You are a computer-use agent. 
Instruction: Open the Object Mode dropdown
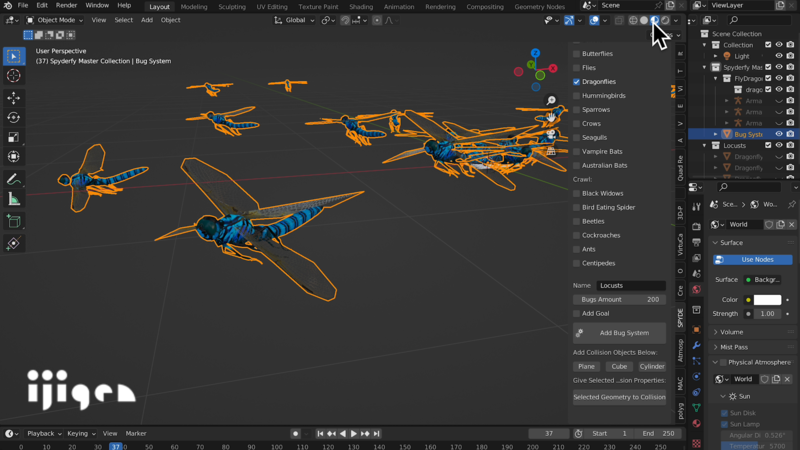click(55, 20)
